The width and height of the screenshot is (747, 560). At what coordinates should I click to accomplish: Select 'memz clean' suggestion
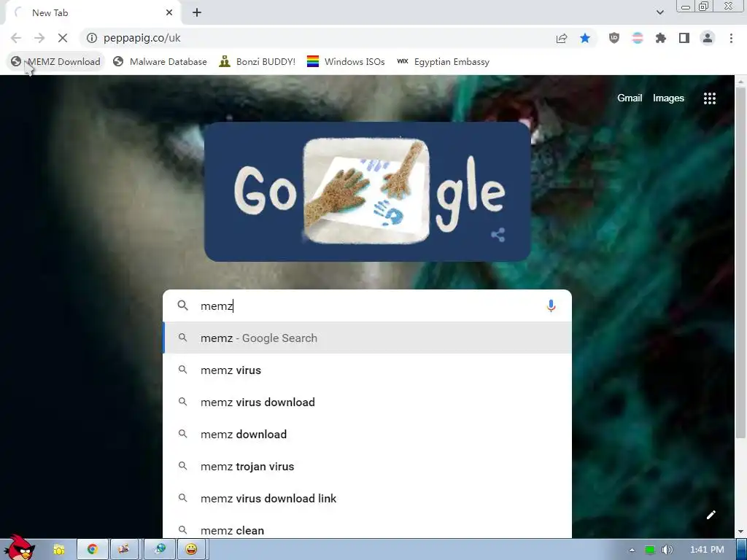click(367, 529)
